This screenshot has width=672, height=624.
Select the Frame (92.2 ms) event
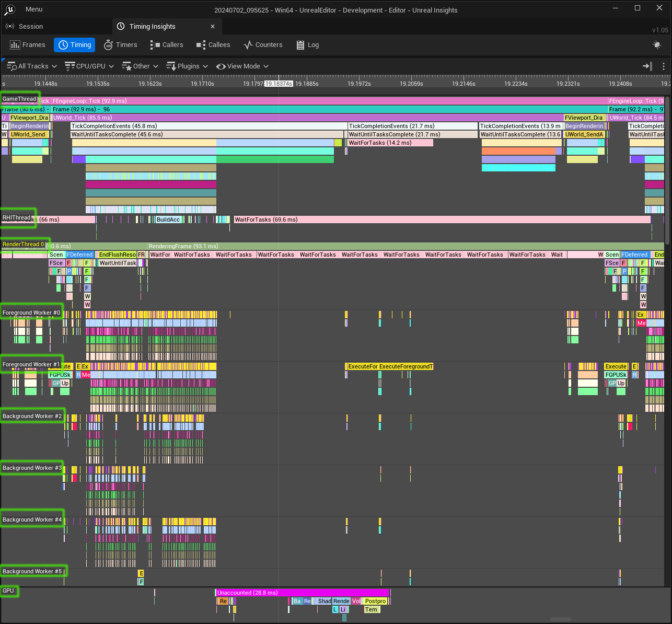[x=636, y=109]
